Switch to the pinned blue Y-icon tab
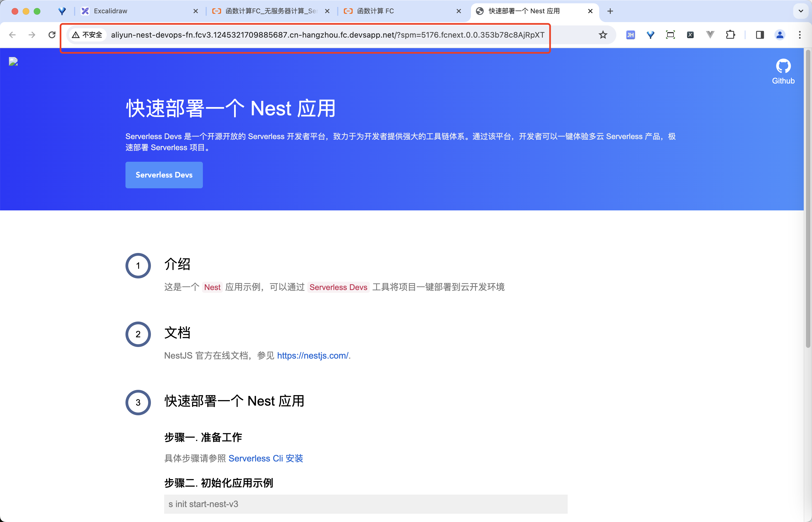 tap(62, 11)
